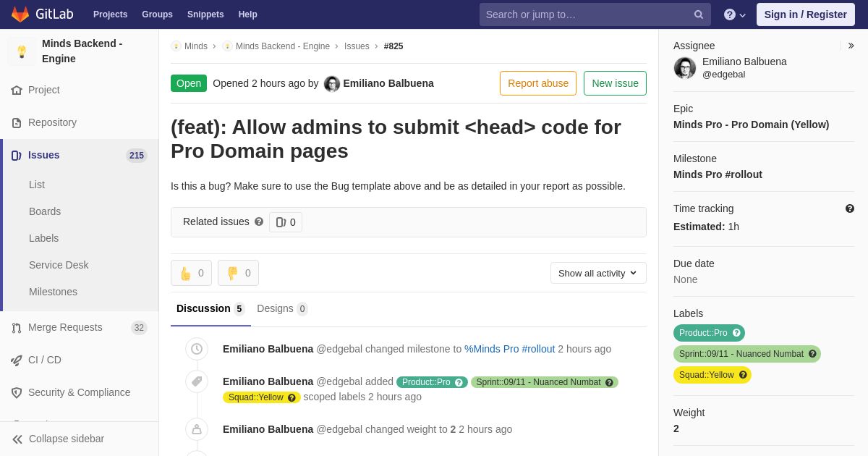Collapse the right sidebar with the chevron
Image resolution: width=868 pixels, height=456 pixels.
[851, 46]
